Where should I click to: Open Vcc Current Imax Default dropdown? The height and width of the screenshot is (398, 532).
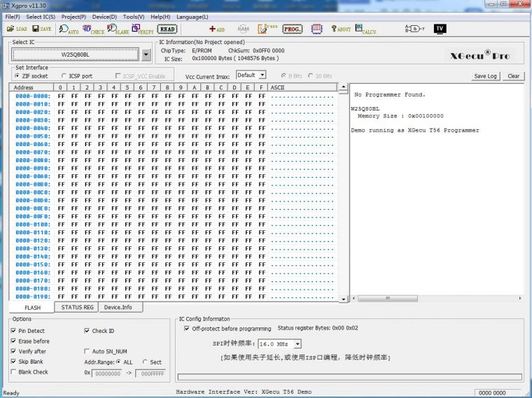tap(262, 75)
